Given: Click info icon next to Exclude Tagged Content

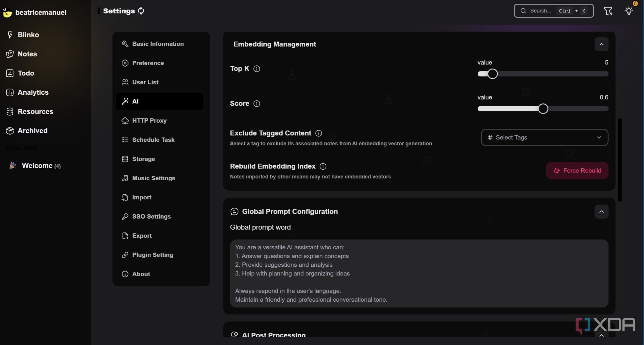Looking at the screenshot, I should [319, 133].
